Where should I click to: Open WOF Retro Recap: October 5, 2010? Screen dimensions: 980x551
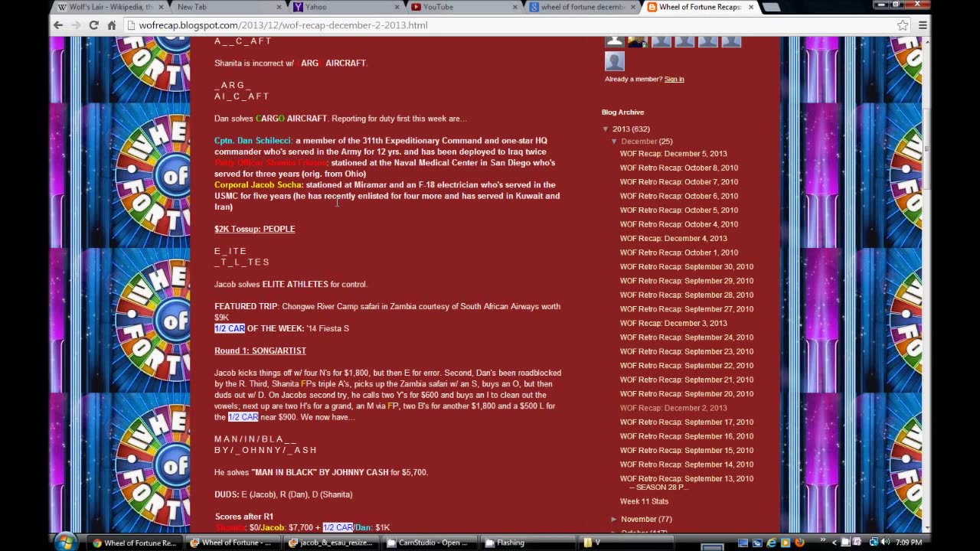click(x=679, y=210)
